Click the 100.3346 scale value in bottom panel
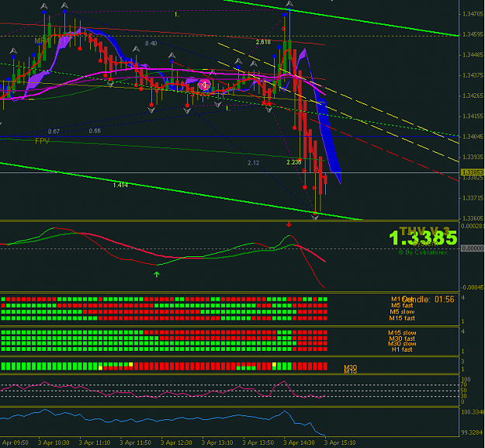Viewport: 485px width, 448px height. (x=473, y=412)
